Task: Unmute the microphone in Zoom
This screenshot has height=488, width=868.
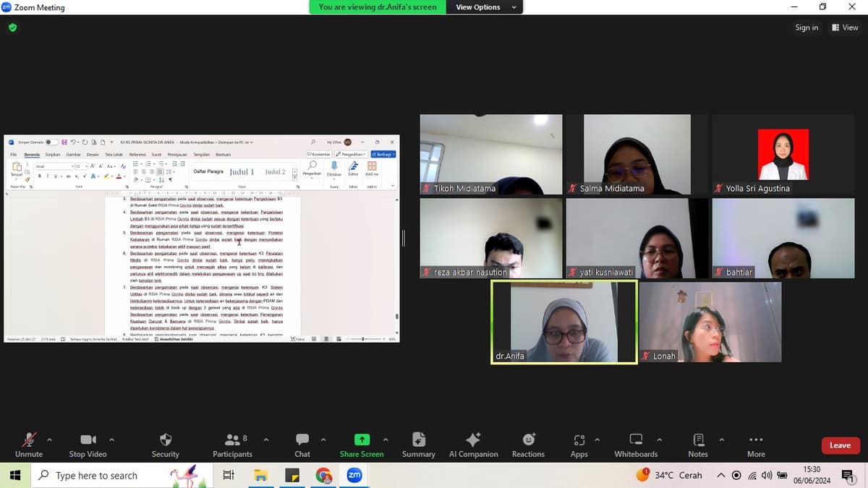Action: (29, 445)
